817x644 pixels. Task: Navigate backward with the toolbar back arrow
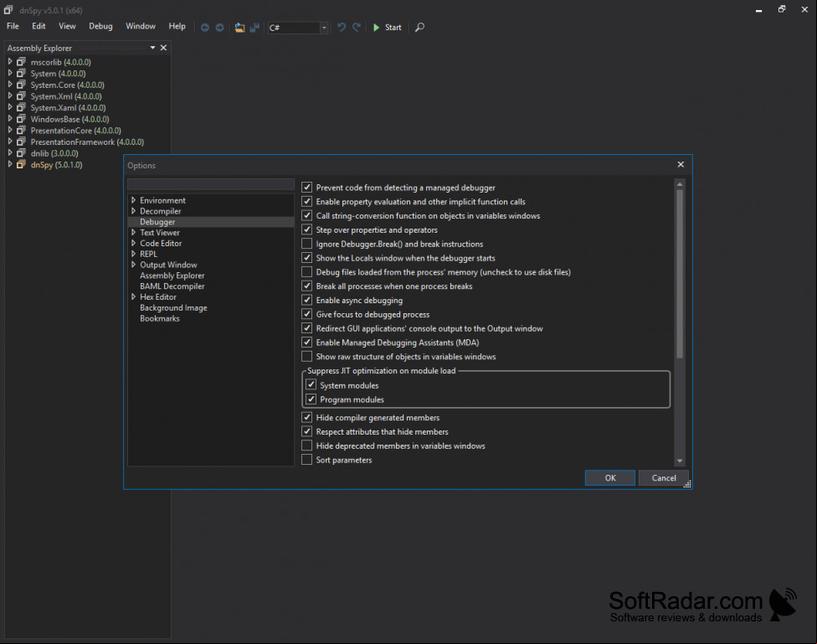pyautogui.click(x=205, y=28)
